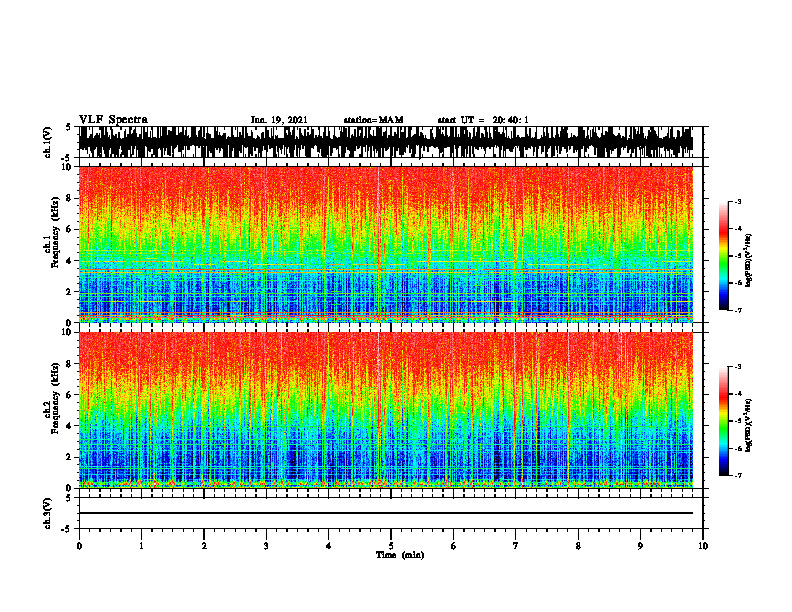Click time axis tick label "6"

tap(453, 546)
